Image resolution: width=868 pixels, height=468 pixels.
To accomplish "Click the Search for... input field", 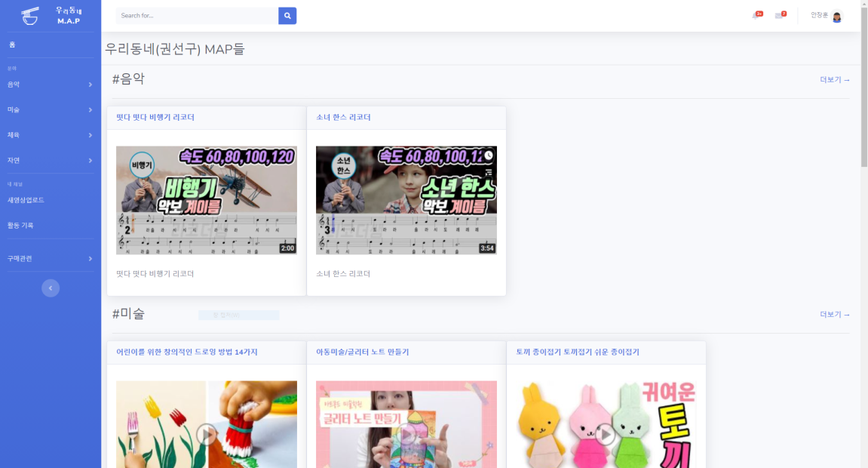I will pyautogui.click(x=197, y=16).
